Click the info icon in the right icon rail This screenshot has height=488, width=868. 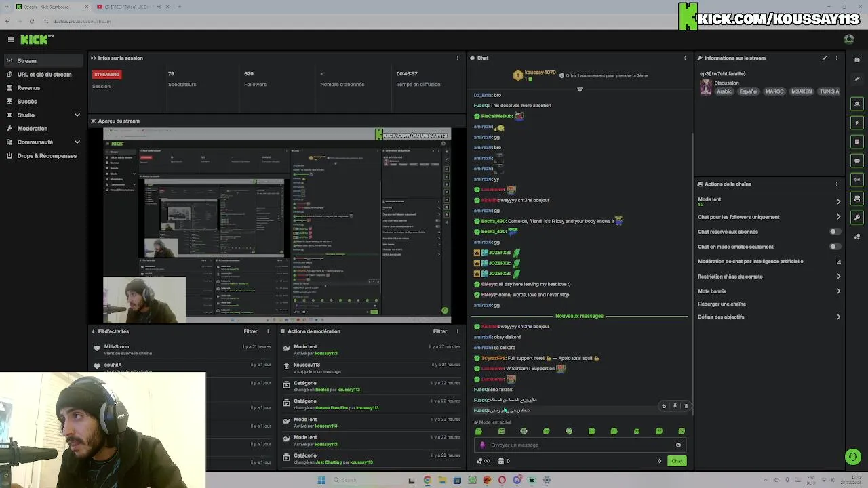click(857, 60)
